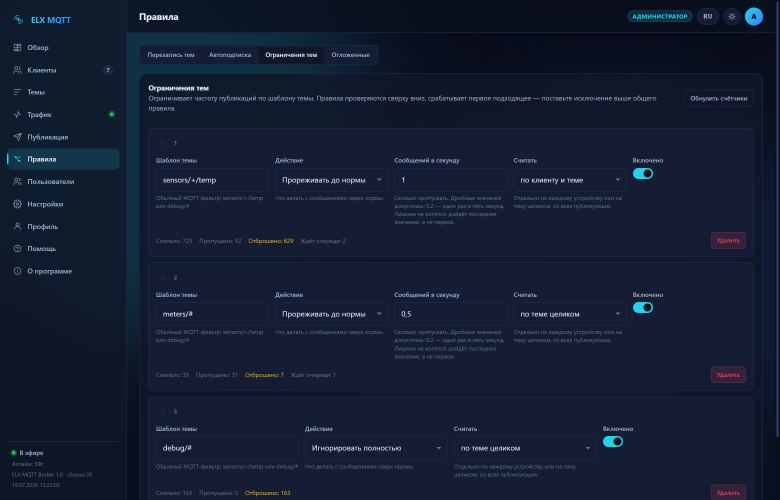Viewport: 780px width, 500px height.
Task: Open Трафик section icon in sidebar
Action: pyautogui.click(x=17, y=114)
